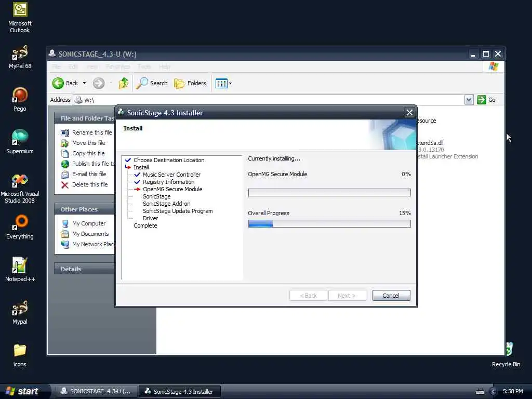Image resolution: width=532 pixels, height=399 pixels.
Task: Click E-mail this file task
Action: point(84,174)
